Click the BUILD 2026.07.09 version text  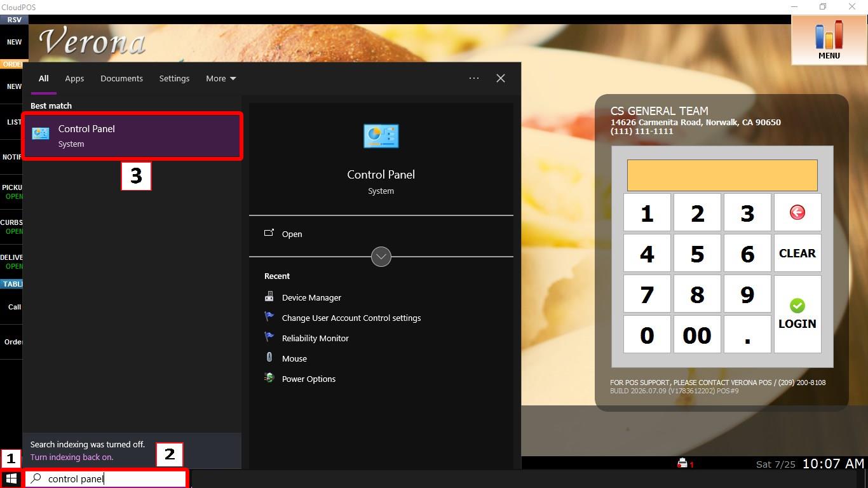(674, 391)
